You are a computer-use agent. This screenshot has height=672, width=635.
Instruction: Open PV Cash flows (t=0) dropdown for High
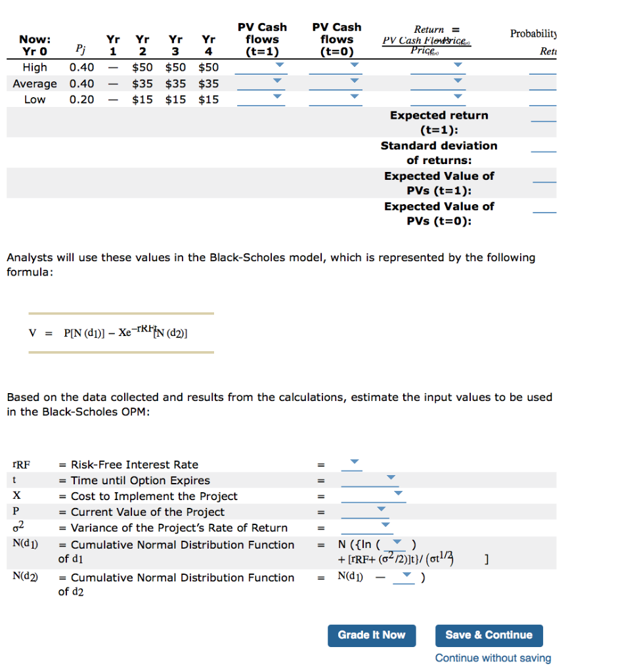point(353,65)
